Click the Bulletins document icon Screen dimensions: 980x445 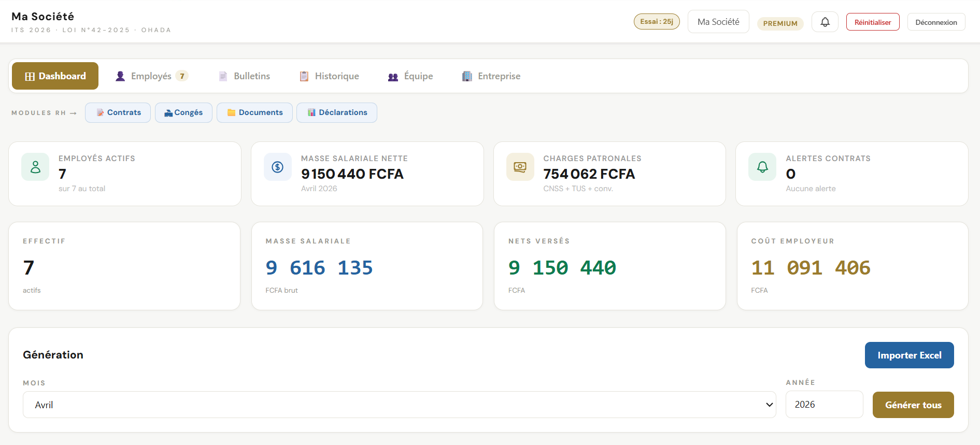pos(223,76)
